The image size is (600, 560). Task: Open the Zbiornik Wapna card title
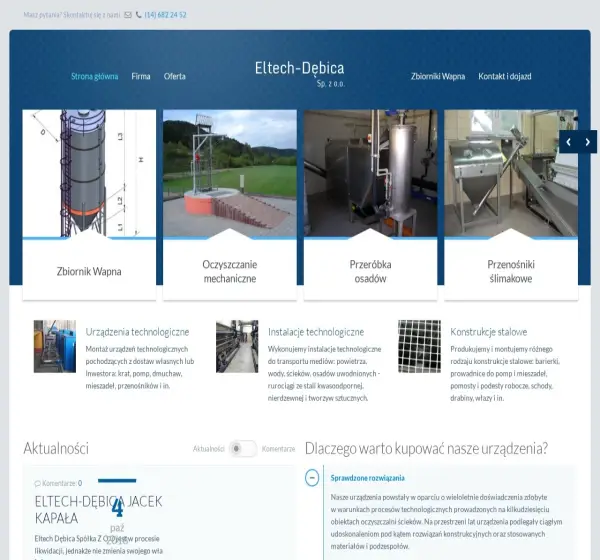pos(89,271)
